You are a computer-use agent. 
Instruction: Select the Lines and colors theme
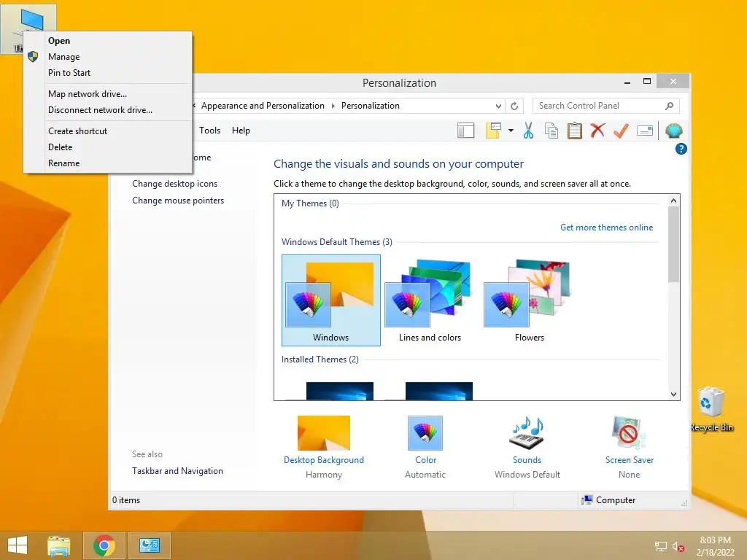430,300
